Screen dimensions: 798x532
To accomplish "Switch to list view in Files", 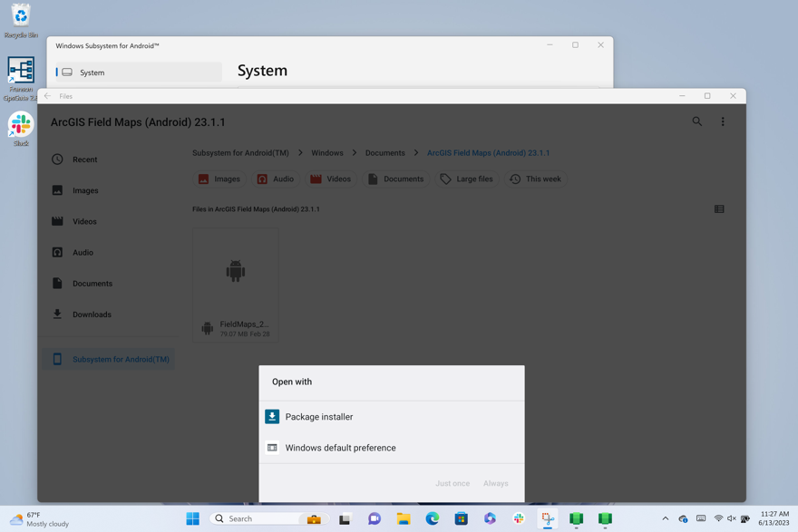I will [718, 209].
